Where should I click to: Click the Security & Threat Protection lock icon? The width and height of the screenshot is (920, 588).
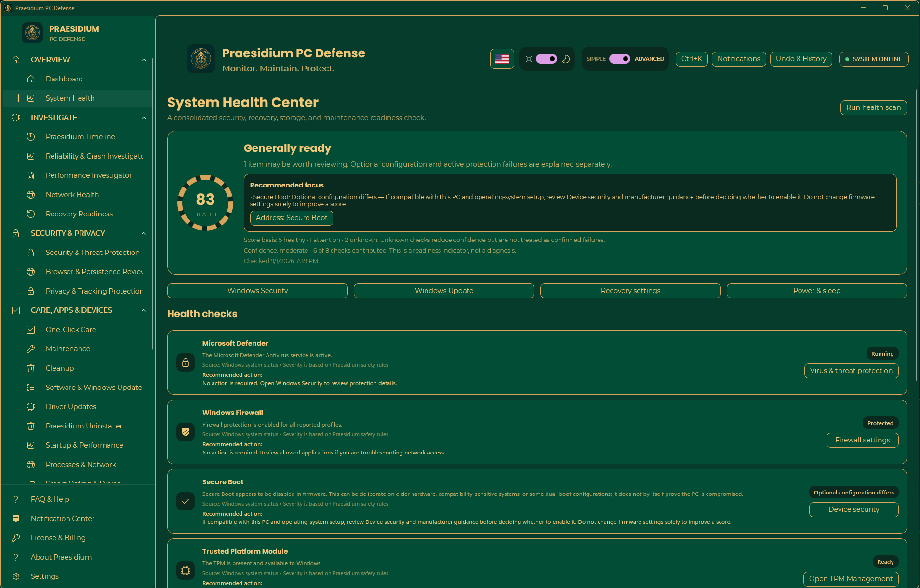pos(31,253)
